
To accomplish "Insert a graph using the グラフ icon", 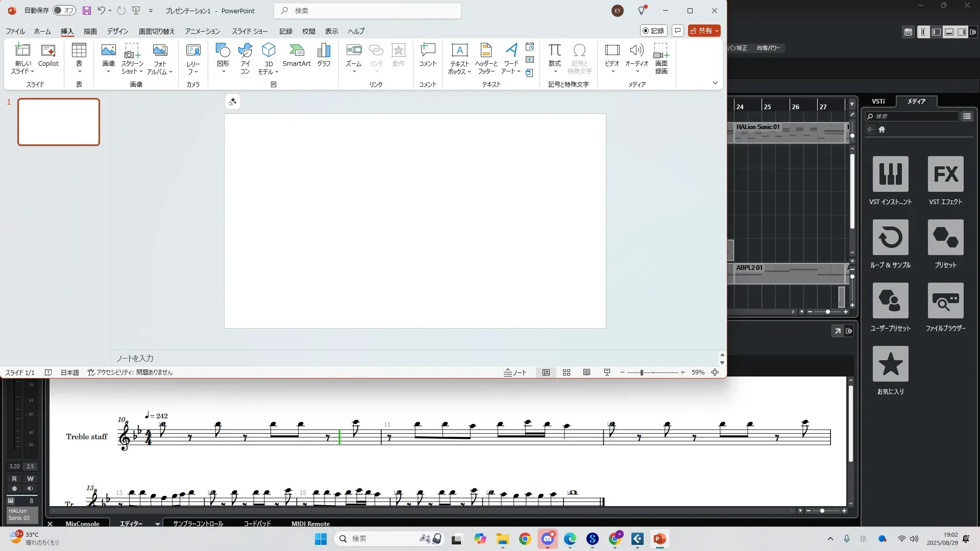I will [324, 55].
